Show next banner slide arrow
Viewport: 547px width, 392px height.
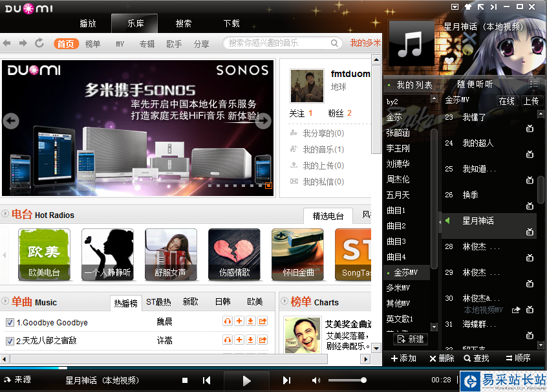coord(263,121)
